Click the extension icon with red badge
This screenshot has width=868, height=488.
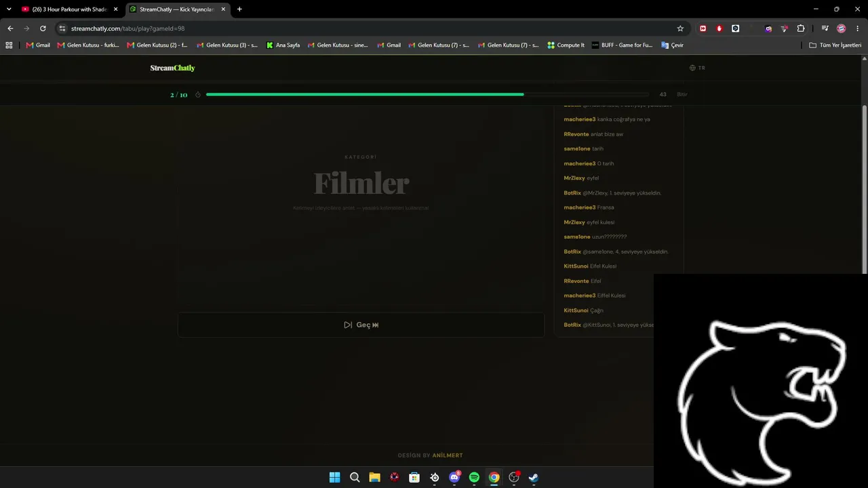click(785, 28)
